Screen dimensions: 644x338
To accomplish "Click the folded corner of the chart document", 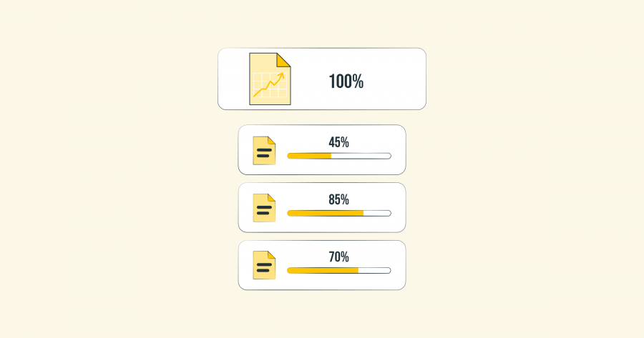I will pos(284,59).
